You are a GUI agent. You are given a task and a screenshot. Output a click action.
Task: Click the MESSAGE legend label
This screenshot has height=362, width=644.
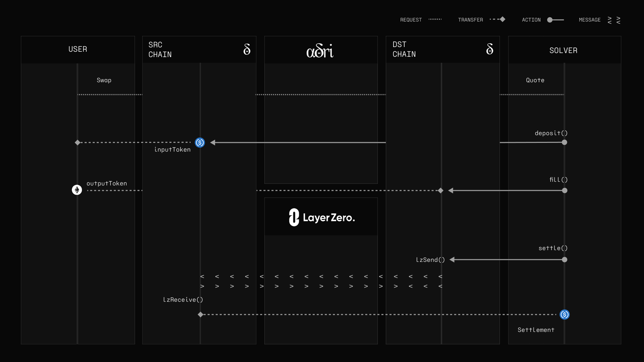590,20
